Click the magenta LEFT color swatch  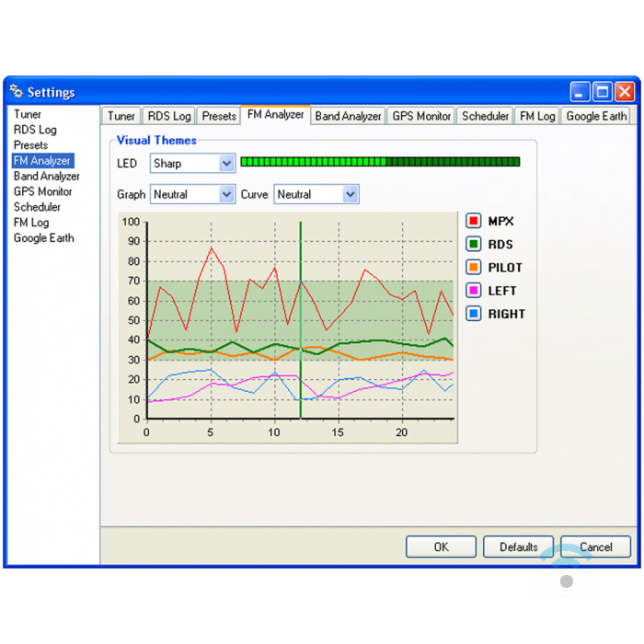pos(474,291)
